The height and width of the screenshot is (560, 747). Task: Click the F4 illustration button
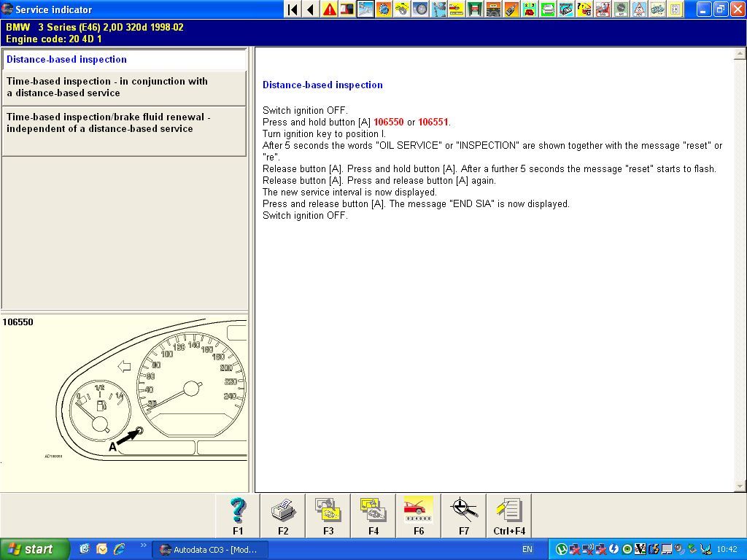(373, 516)
